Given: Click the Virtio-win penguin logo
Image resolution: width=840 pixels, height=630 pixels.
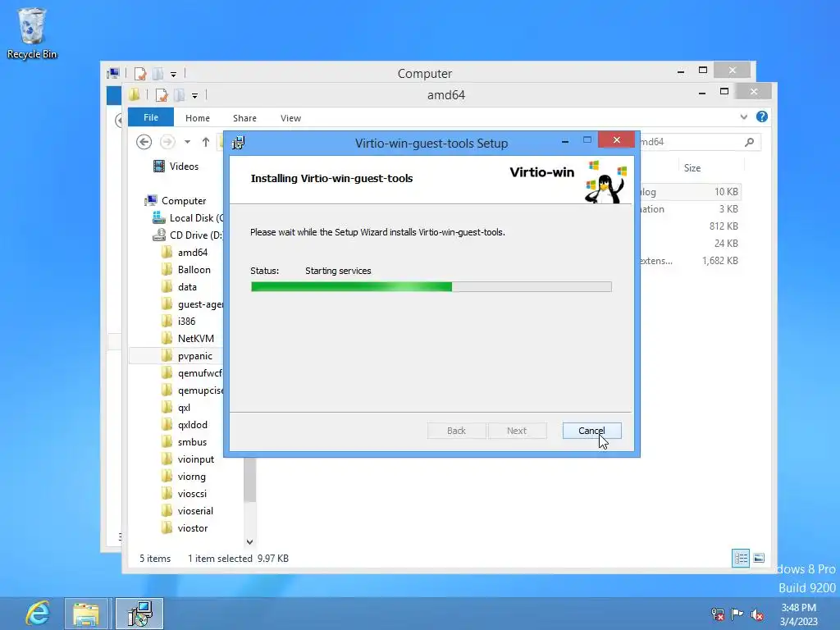Looking at the screenshot, I should [605, 181].
